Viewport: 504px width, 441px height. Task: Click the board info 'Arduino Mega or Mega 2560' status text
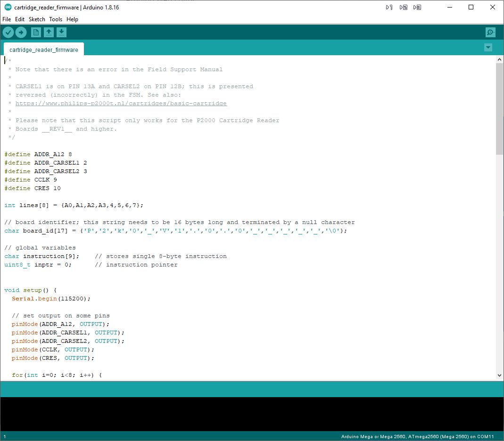[x=418, y=436]
